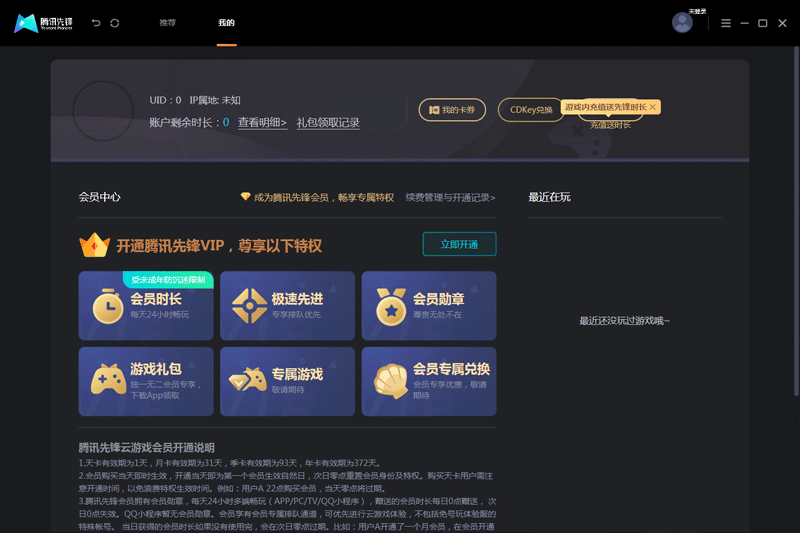Select the 游戏礼包 privilege card
Image resolution: width=800 pixels, height=533 pixels.
[x=146, y=382]
